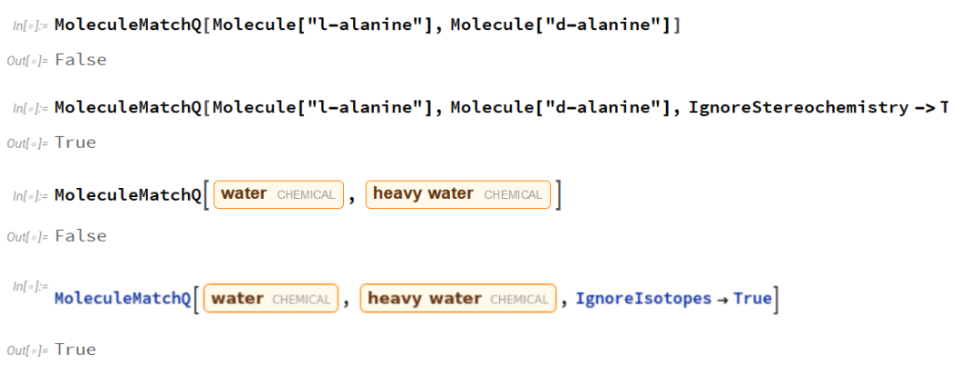Click the True output under the IgnoreStereochemistry input

click(x=75, y=143)
